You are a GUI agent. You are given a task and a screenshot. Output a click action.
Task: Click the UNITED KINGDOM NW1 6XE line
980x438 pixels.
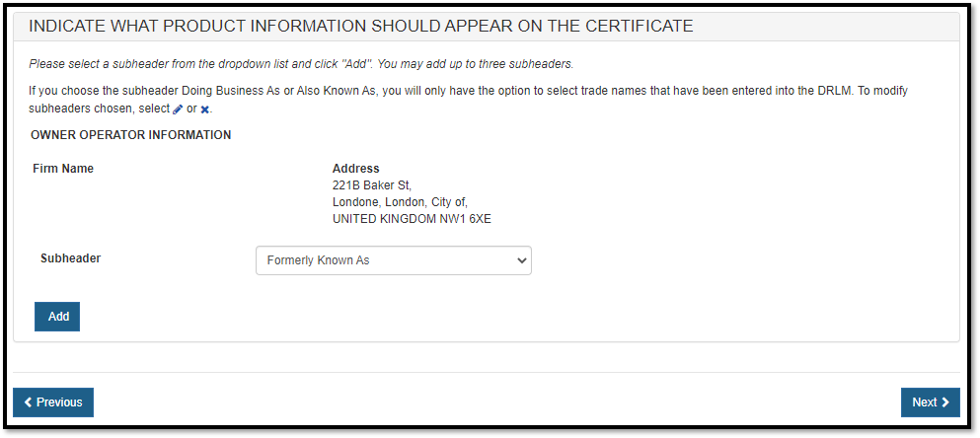point(412,219)
